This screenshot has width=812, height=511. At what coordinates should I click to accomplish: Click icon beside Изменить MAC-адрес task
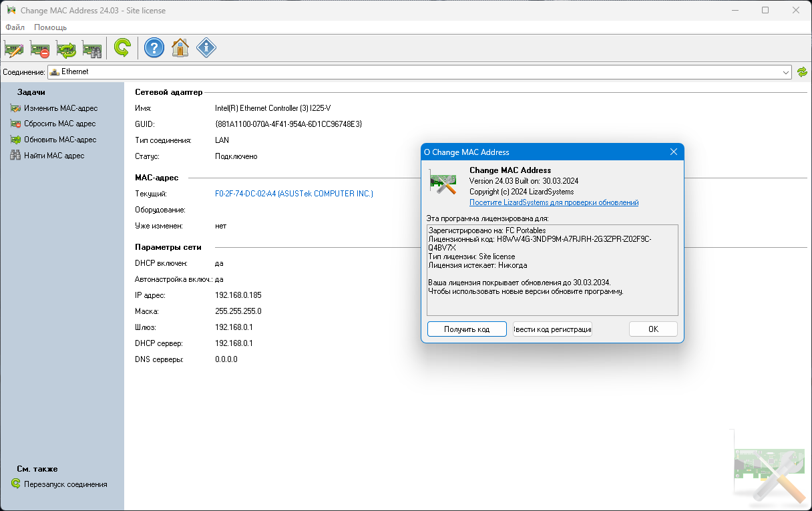pos(15,108)
